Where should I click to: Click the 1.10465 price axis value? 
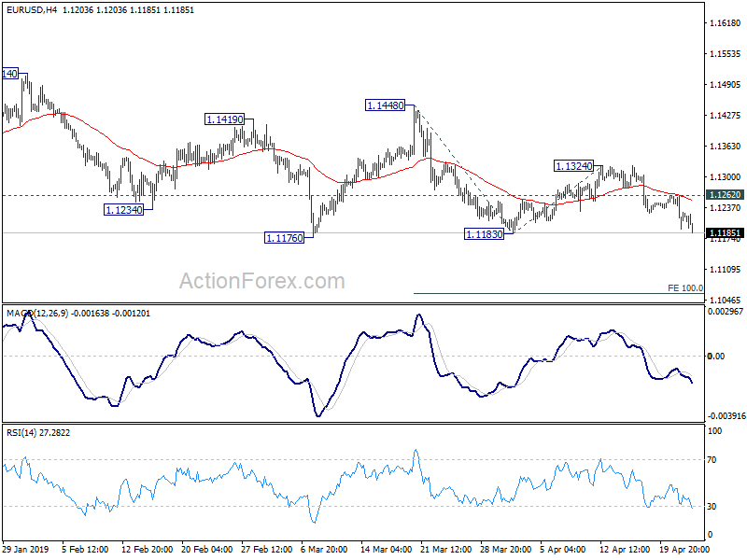coord(726,300)
